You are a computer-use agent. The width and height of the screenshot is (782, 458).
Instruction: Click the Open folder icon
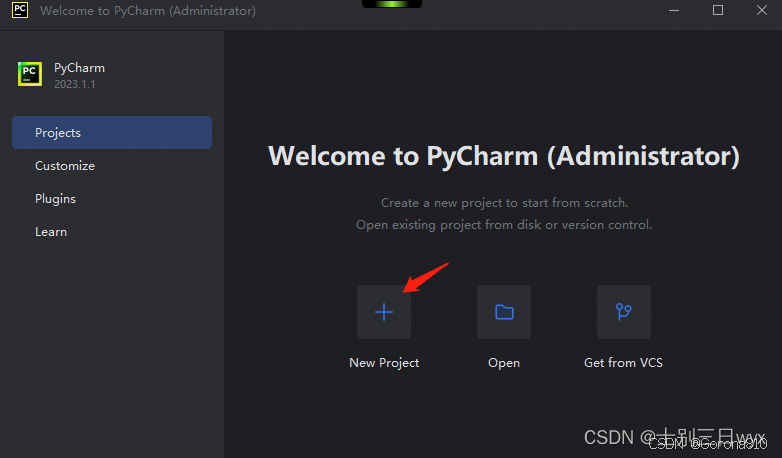click(x=504, y=312)
